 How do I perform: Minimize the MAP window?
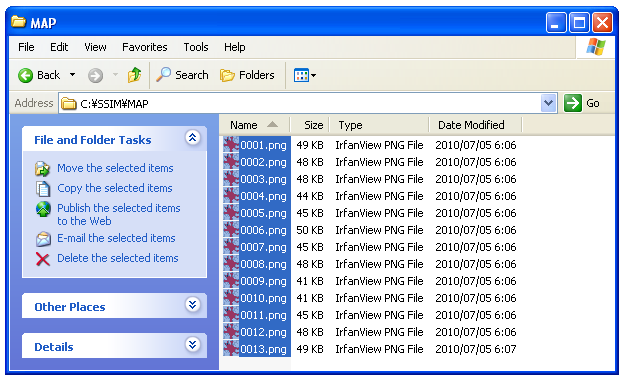[x=556, y=22]
